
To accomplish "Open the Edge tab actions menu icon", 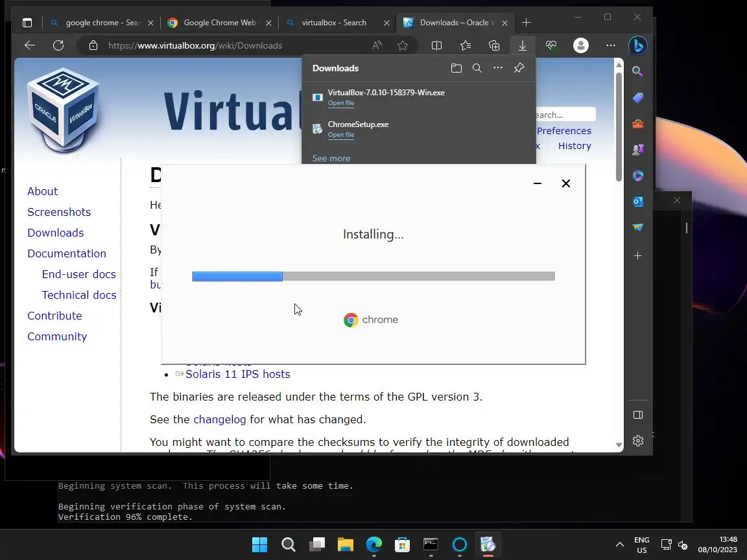I will click(27, 23).
